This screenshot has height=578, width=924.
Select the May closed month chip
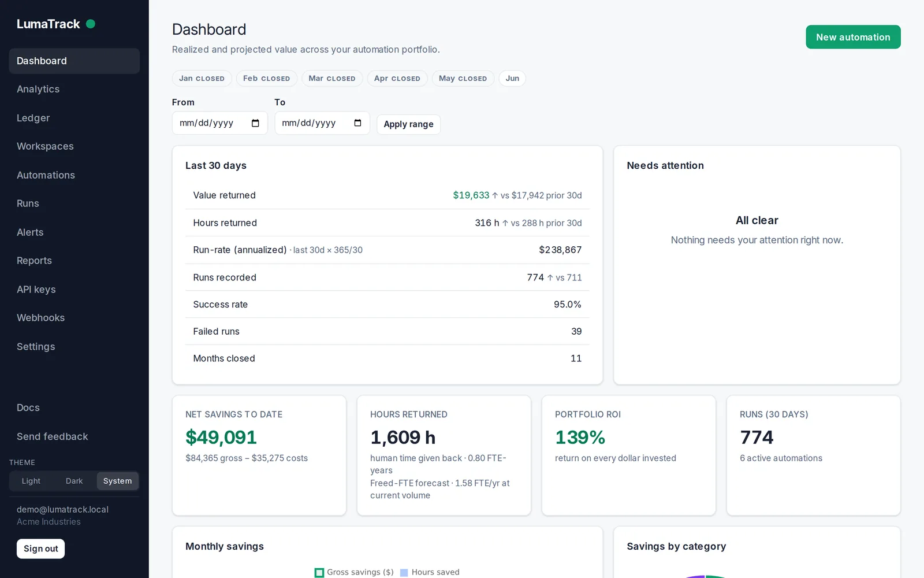click(463, 79)
